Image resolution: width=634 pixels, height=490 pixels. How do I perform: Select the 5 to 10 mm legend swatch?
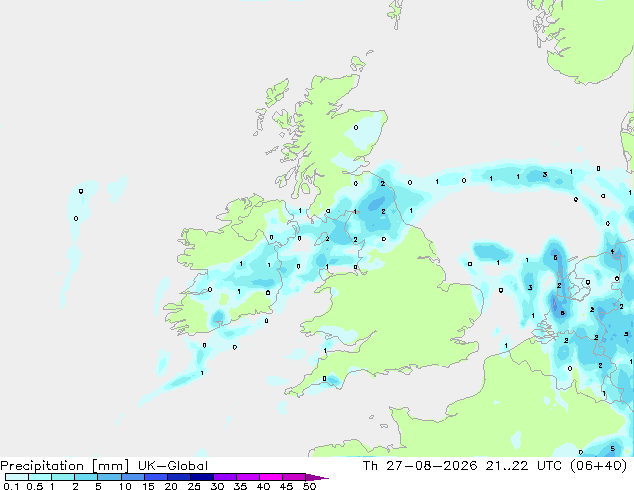(x=109, y=477)
